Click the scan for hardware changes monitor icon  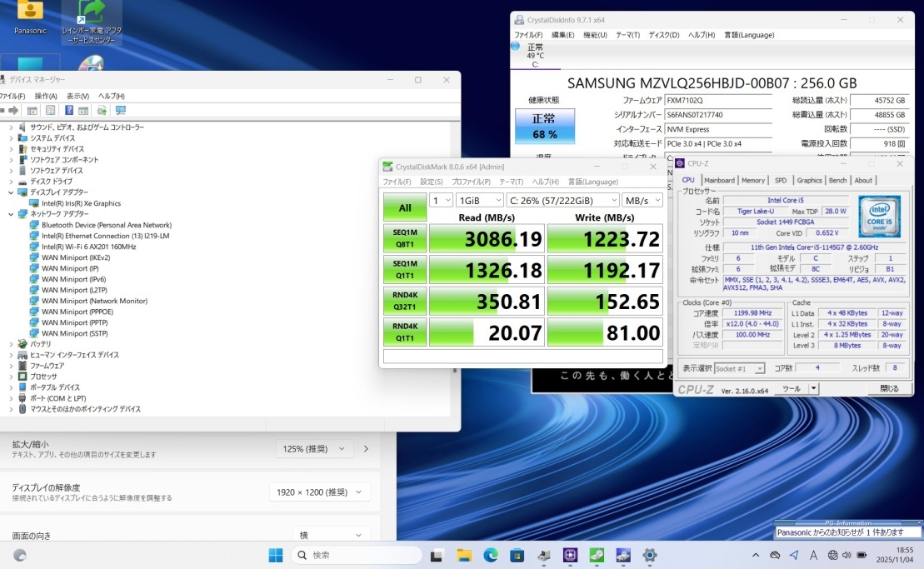click(x=121, y=110)
